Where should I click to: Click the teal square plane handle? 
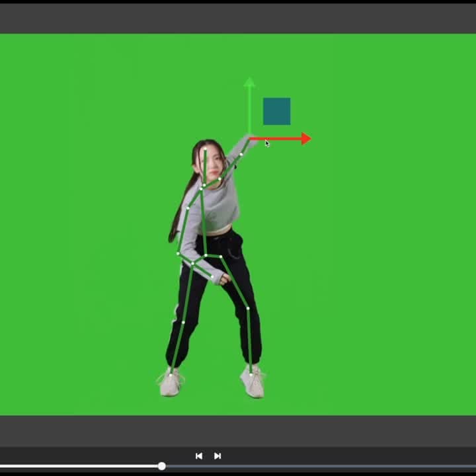point(276,111)
